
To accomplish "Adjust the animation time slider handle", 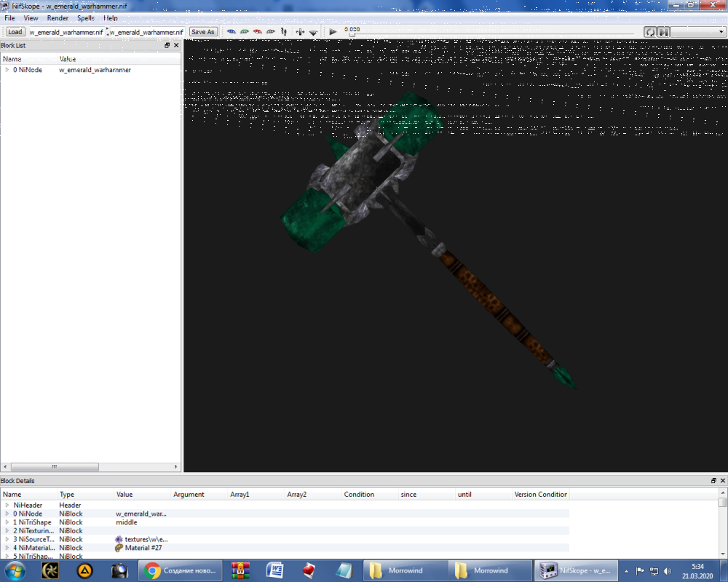I will pyautogui.click(x=352, y=34).
